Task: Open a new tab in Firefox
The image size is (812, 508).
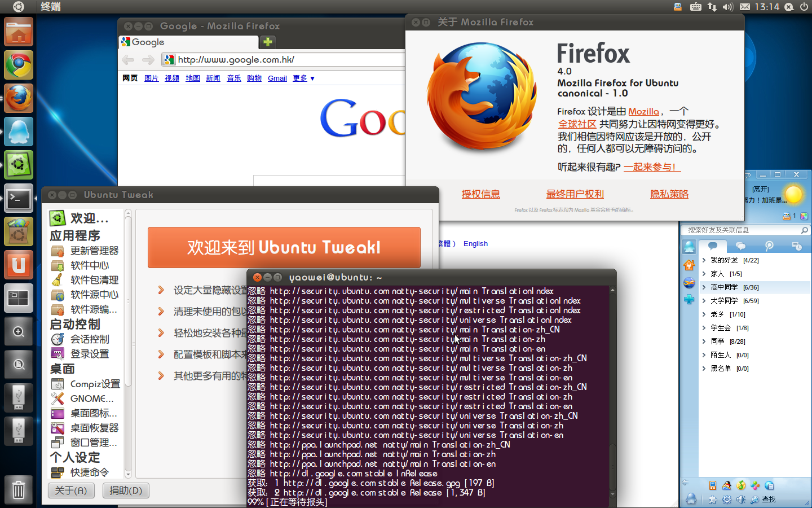Action: 267,42
